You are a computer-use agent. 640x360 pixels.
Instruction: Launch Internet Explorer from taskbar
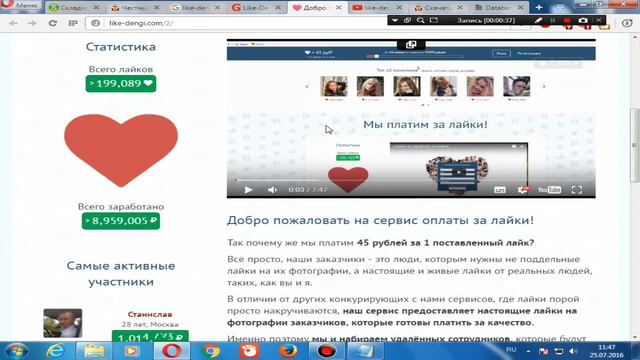click(55, 351)
